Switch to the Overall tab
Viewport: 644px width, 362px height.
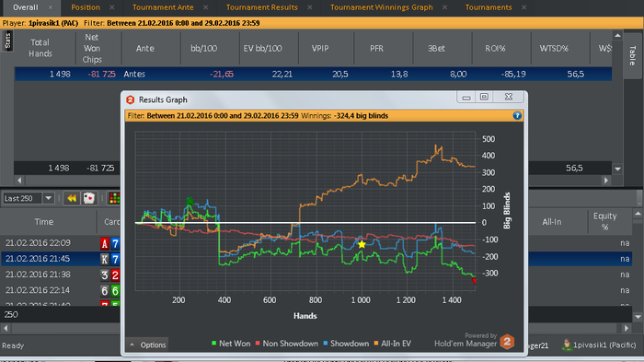click(x=26, y=7)
